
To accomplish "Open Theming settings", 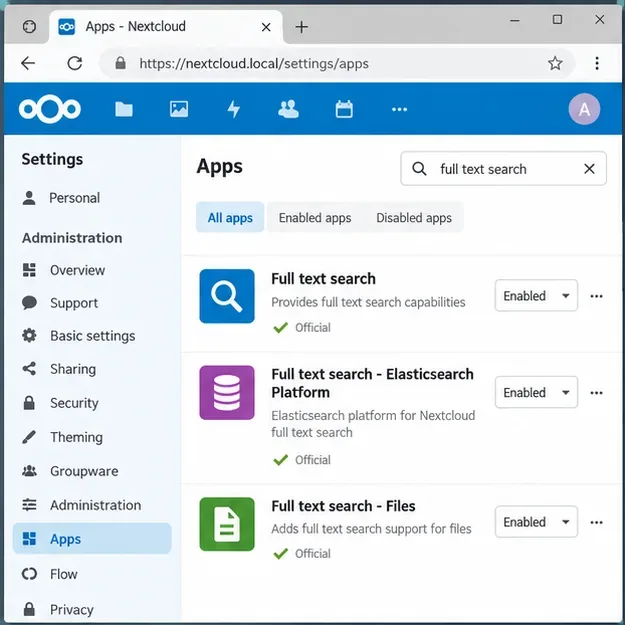I will (x=92, y=437).
